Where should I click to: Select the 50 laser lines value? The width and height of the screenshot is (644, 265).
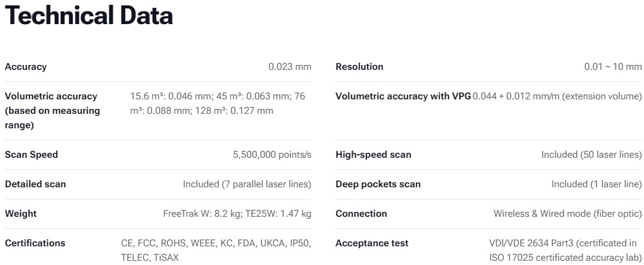[x=591, y=155]
